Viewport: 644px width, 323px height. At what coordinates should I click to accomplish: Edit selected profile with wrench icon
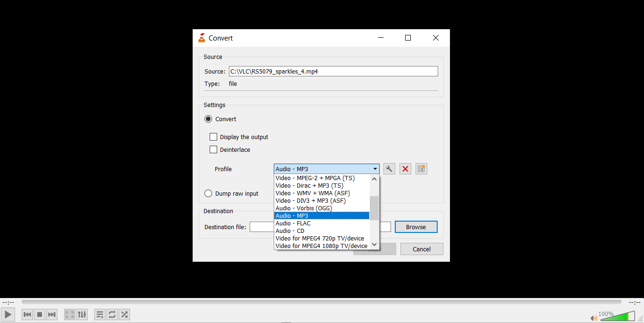pyautogui.click(x=389, y=169)
